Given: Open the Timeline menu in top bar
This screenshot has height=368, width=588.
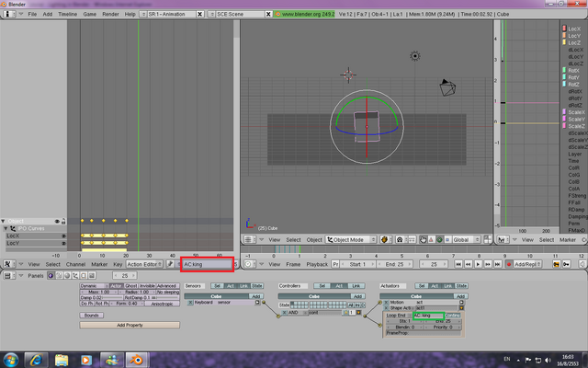Looking at the screenshot, I should (x=67, y=14).
